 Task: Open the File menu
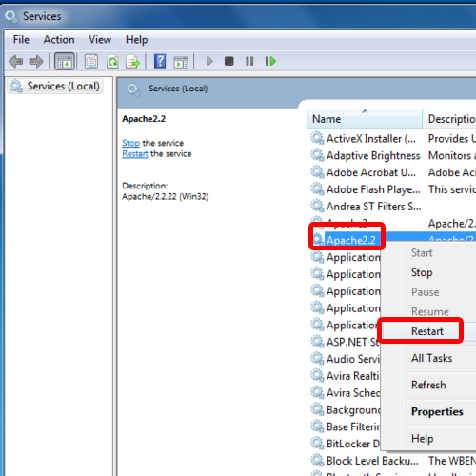point(21,40)
